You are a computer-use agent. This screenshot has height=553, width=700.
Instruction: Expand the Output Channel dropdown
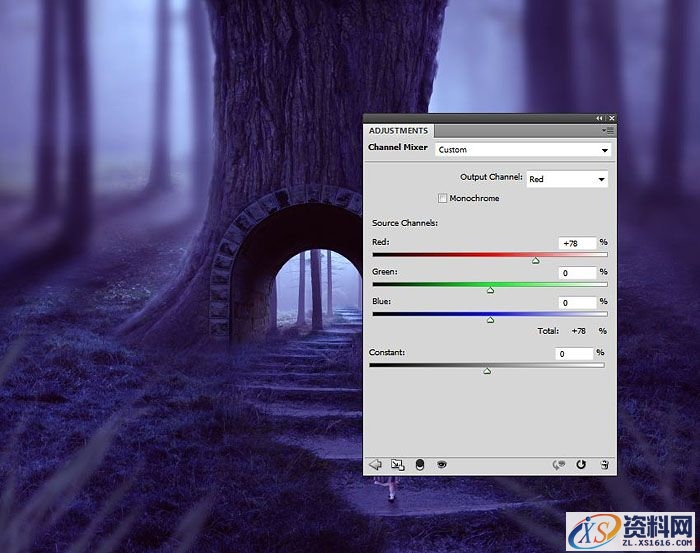[x=566, y=179]
